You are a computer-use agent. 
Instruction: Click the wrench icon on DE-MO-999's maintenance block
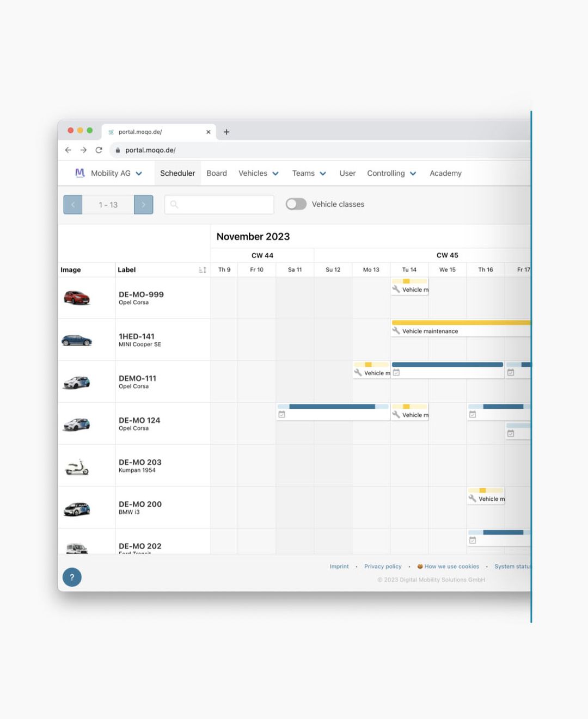point(397,289)
